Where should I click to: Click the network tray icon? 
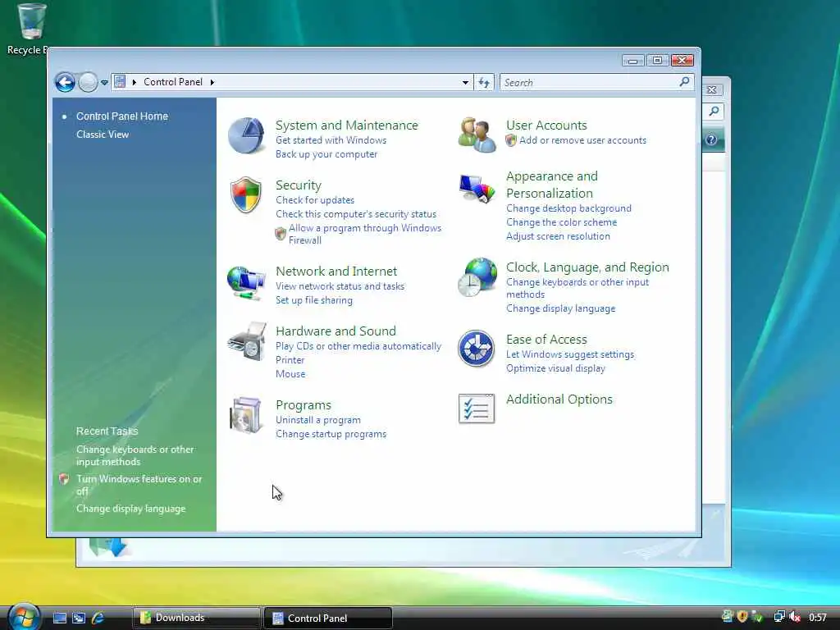(x=779, y=617)
